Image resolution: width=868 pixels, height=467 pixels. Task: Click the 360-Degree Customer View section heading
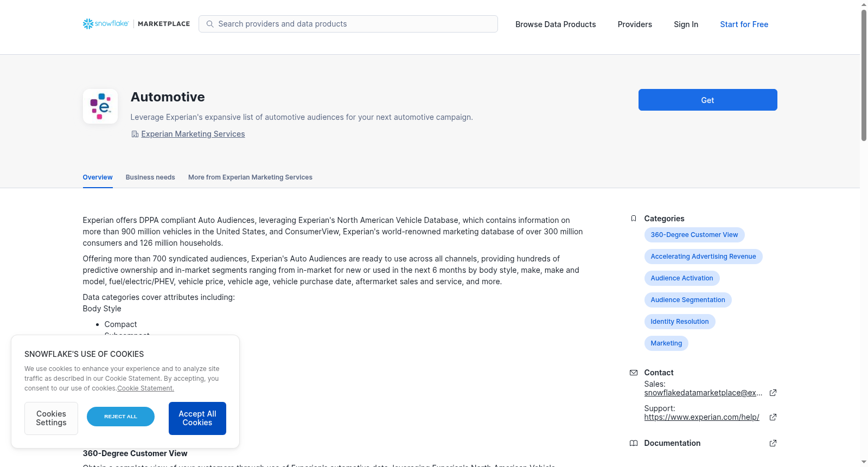[x=135, y=453]
